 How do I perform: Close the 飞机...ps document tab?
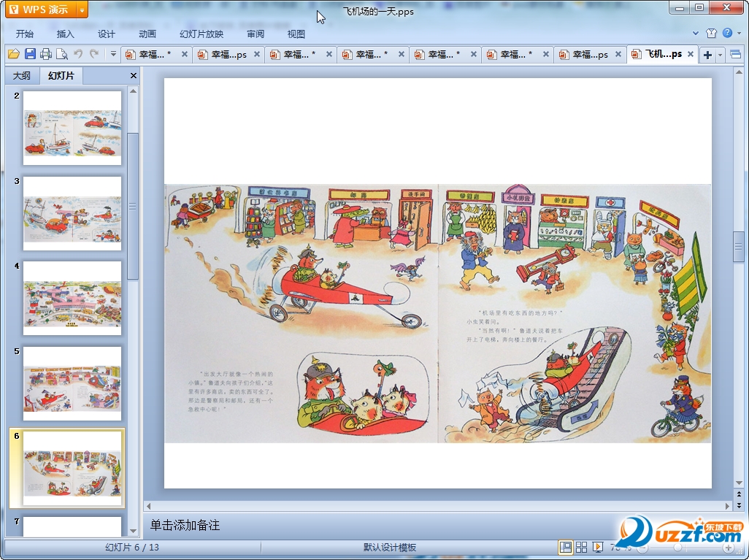(x=691, y=55)
